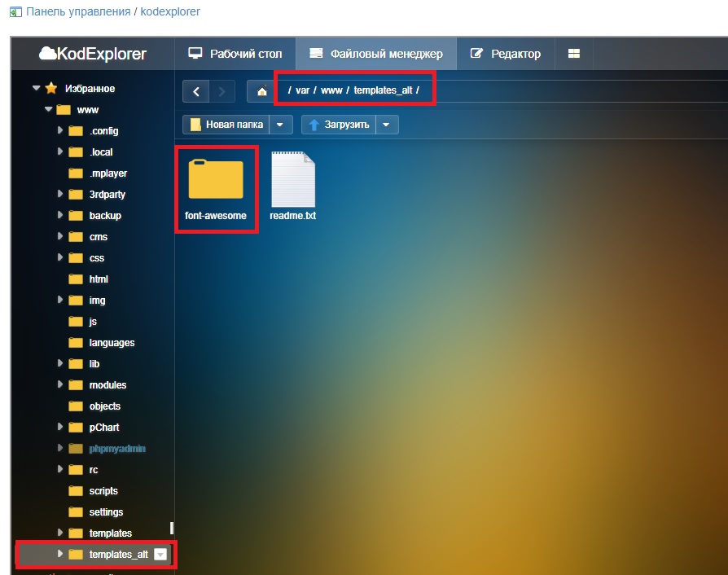Collapse the Избранное tree node
This screenshot has width=728, height=575.
[36, 88]
